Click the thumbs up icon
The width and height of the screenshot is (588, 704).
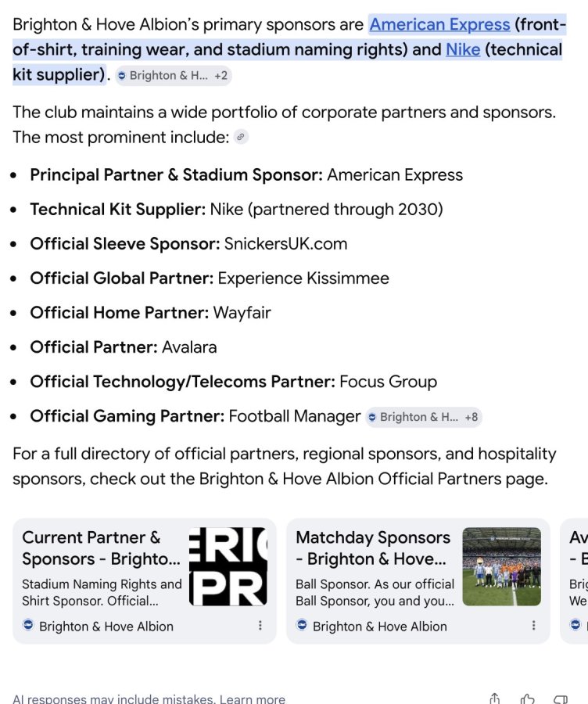pyautogui.click(x=528, y=699)
